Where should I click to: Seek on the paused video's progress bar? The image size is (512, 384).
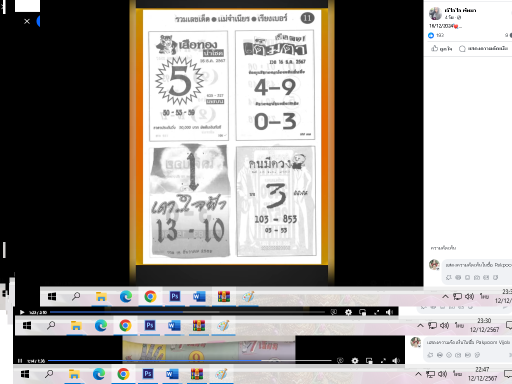(x=187, y=312)
